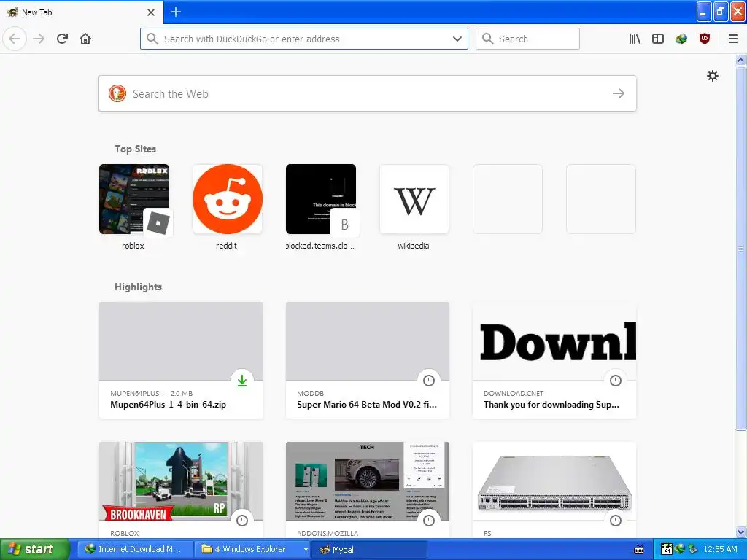Viewport: 747px width, 560px height.
Task: Open the uBlock Origin shield icon
Action: 705,39
